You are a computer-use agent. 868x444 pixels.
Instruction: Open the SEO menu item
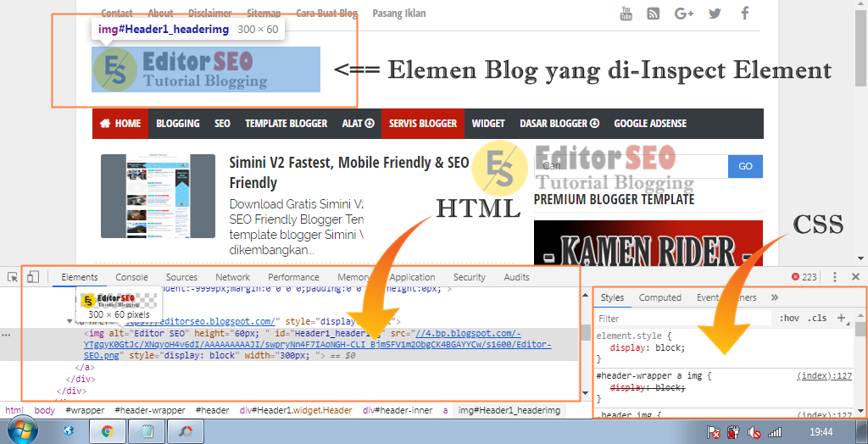(x=223, y=124)
